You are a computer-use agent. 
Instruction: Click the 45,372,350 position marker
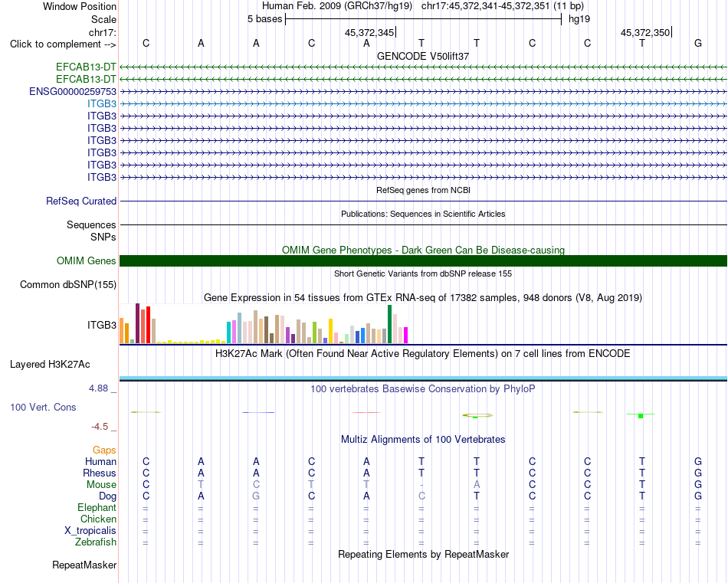click(646, 32)
